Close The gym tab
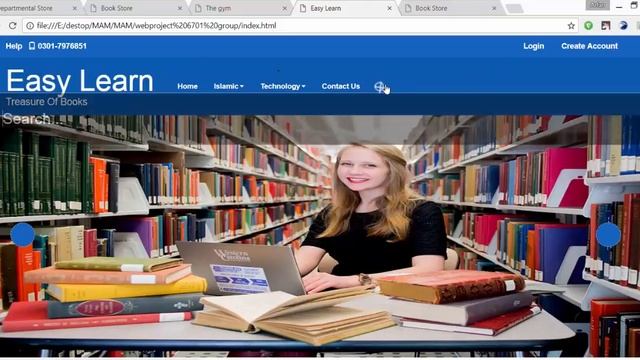Screen dimensions: 640x360 point(284,8)
